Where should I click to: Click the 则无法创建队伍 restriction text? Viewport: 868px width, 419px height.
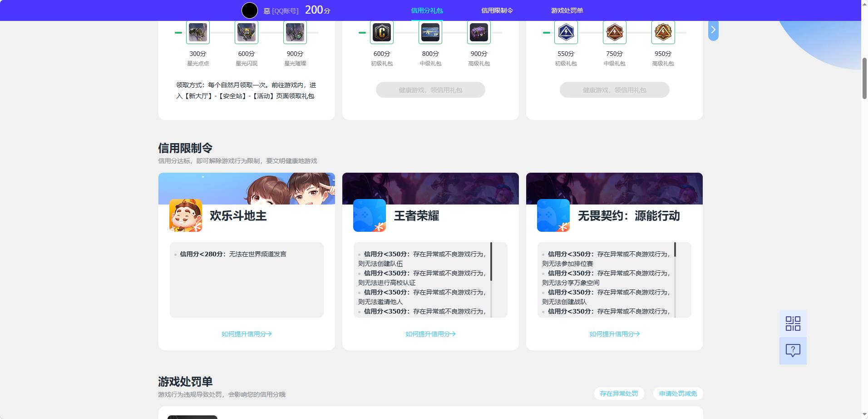(x=380, y=264)
